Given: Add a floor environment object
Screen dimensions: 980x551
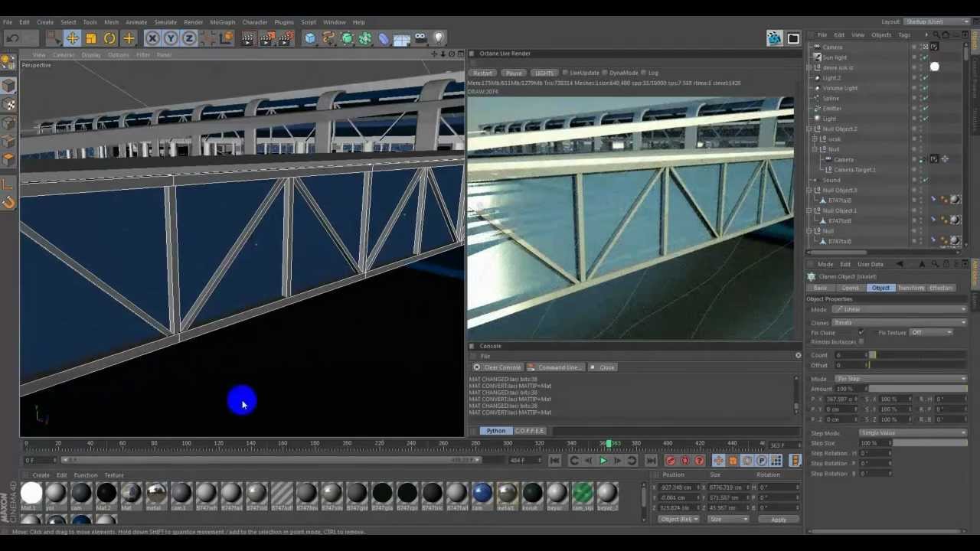Looking at the screenshot, I should (402, 38).
